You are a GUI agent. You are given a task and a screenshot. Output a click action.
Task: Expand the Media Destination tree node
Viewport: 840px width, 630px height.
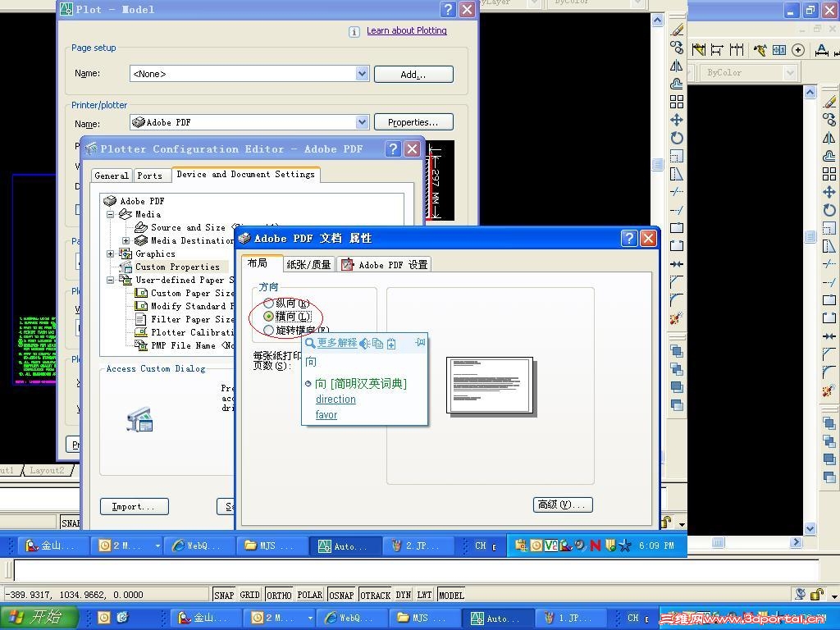126,240
